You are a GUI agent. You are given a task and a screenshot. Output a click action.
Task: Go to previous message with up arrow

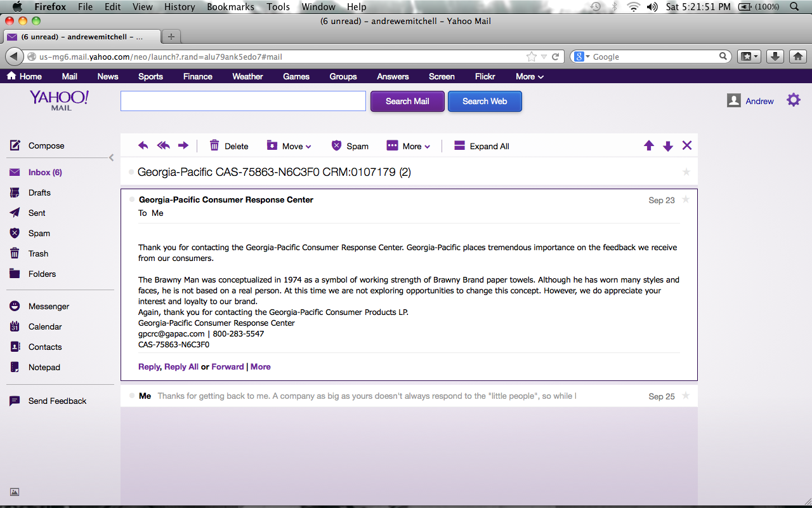tap(648, 146)
